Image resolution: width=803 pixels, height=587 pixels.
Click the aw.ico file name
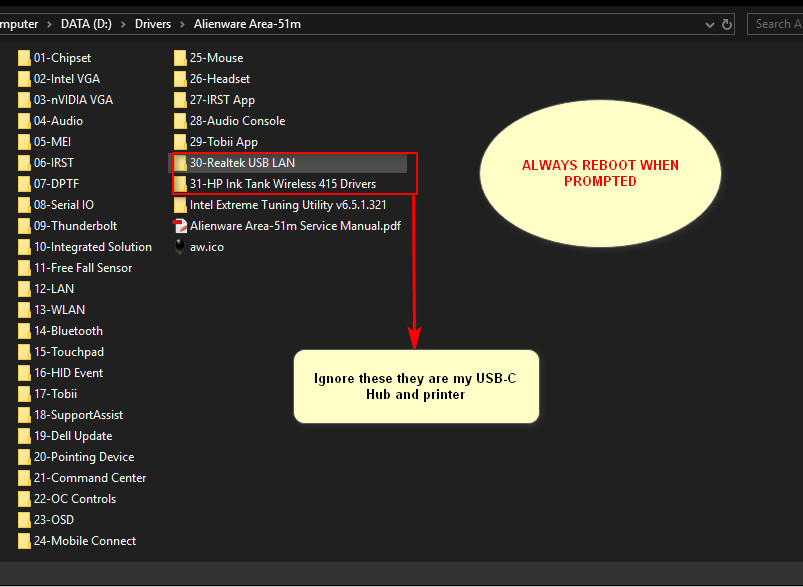(207, 247)
